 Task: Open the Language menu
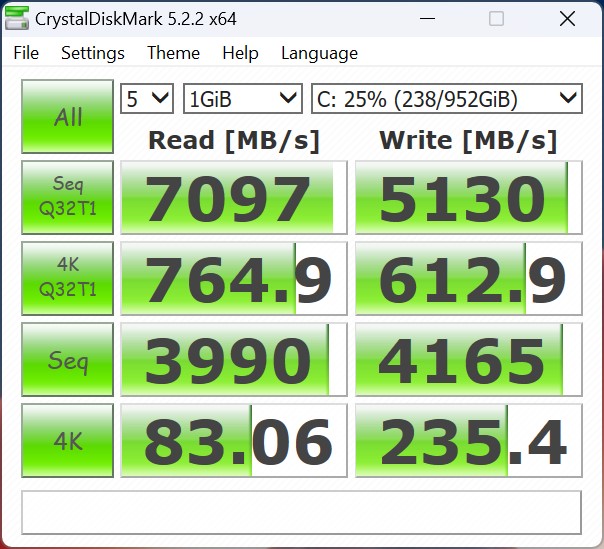coord(319,53)
